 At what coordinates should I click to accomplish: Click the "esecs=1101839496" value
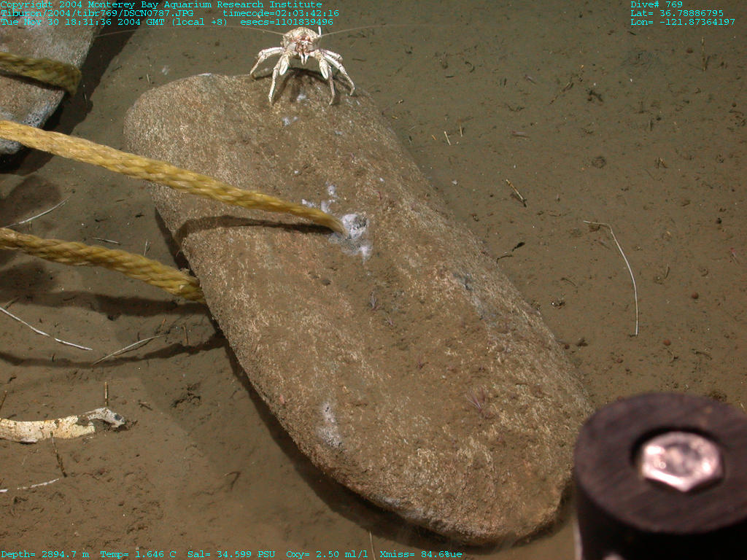coord(287,22)
